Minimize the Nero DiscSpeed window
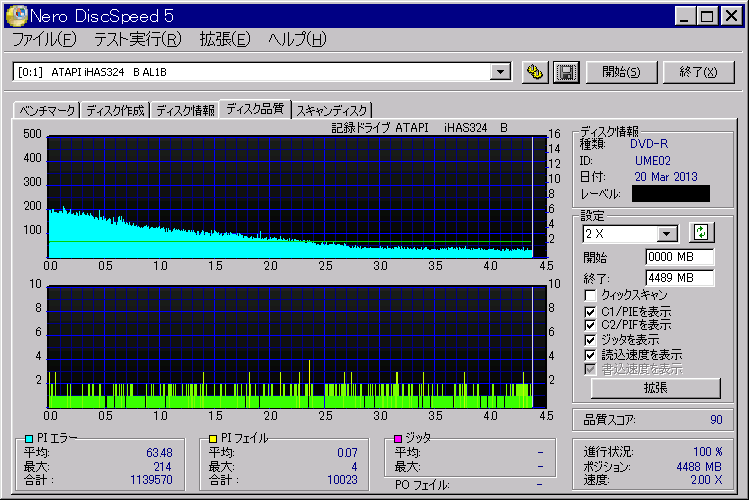 click(685, 16)
